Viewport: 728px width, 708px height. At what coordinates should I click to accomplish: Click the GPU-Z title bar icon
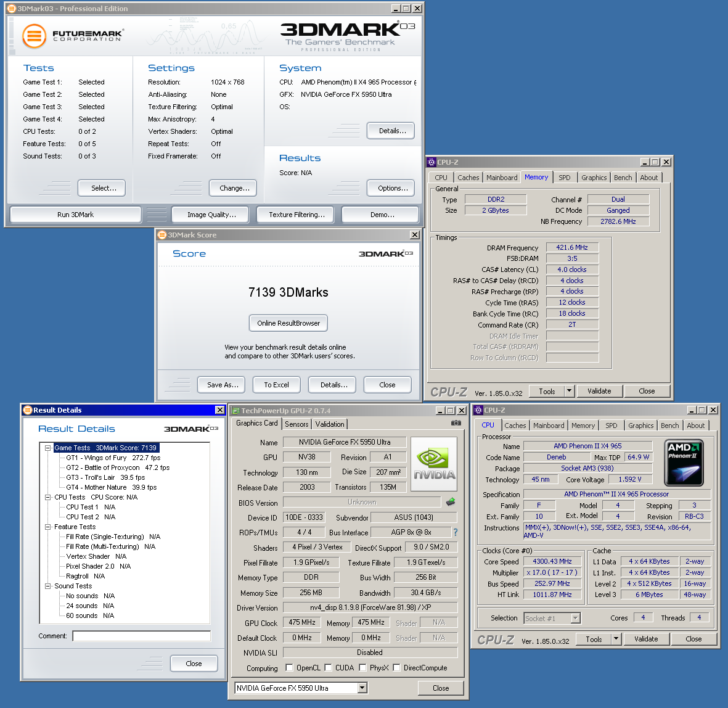pos(236,411)
